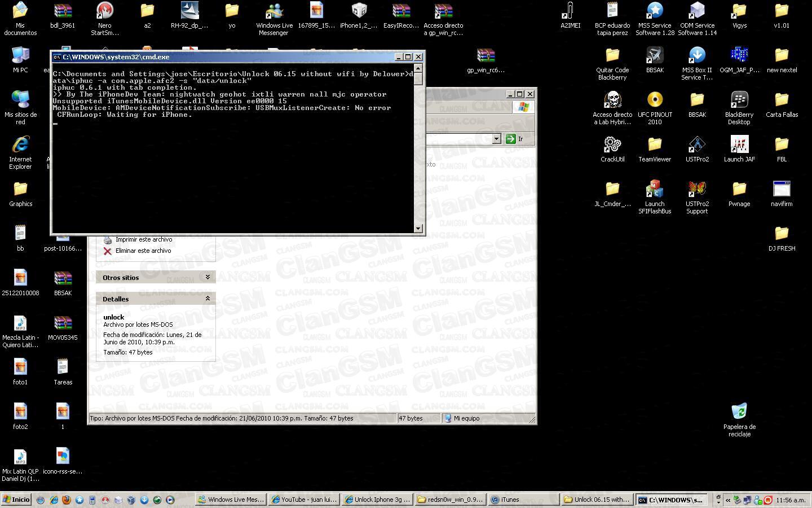Click the cmd window vertical scroll thumb
Image resolution: width=812 pixels, height=508 pixels.
point(418,78)
